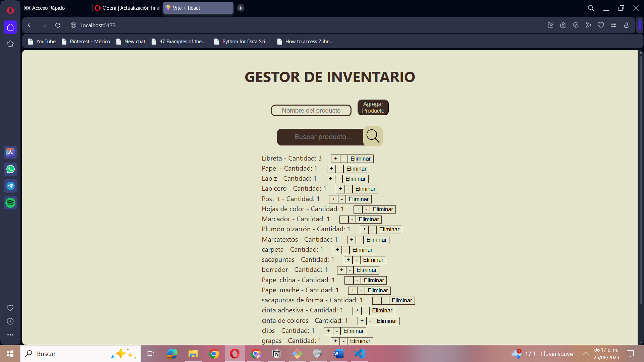
Task: Click the browser back arrow
Action: pyautogui.click(x=29, y=25)
